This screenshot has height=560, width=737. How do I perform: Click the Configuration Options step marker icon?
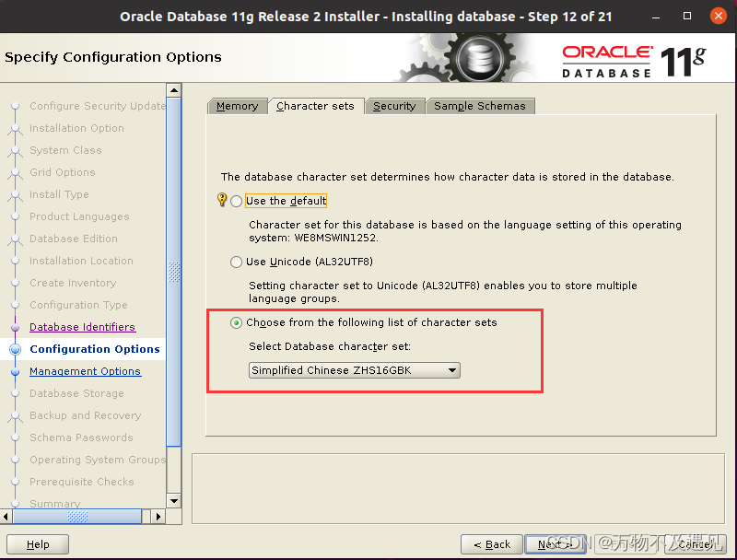[15, 349]
